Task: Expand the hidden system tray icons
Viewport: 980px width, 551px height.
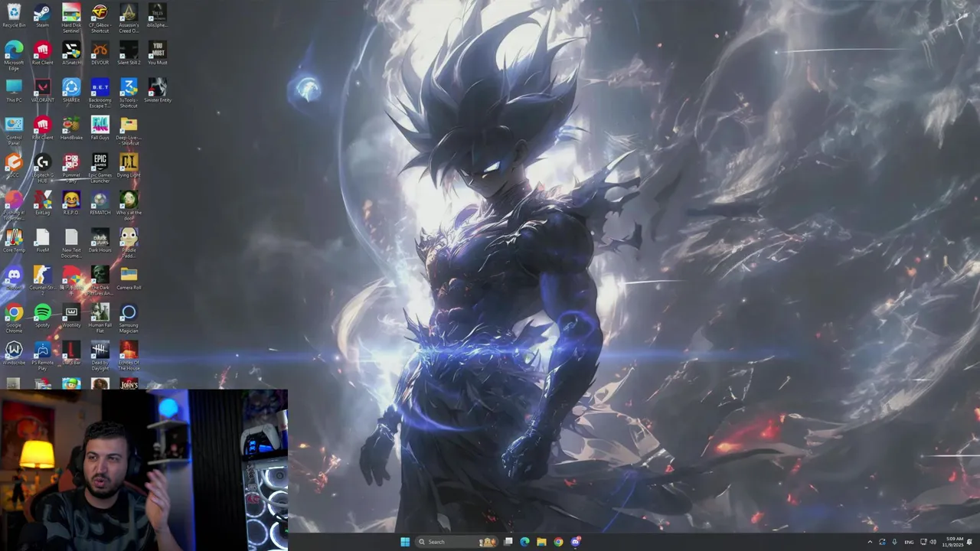Action: click(870, 542)
